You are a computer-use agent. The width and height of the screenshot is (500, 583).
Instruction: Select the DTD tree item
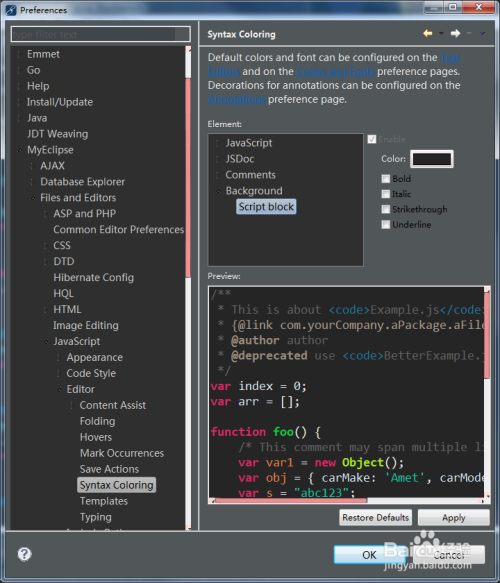pos(64,262)
